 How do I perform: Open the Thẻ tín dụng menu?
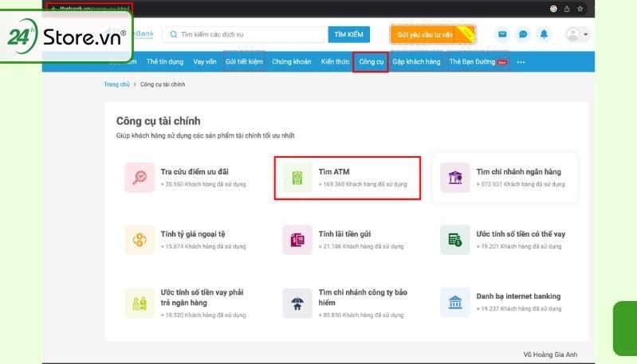pyautogui.click(x=165, y=61)
